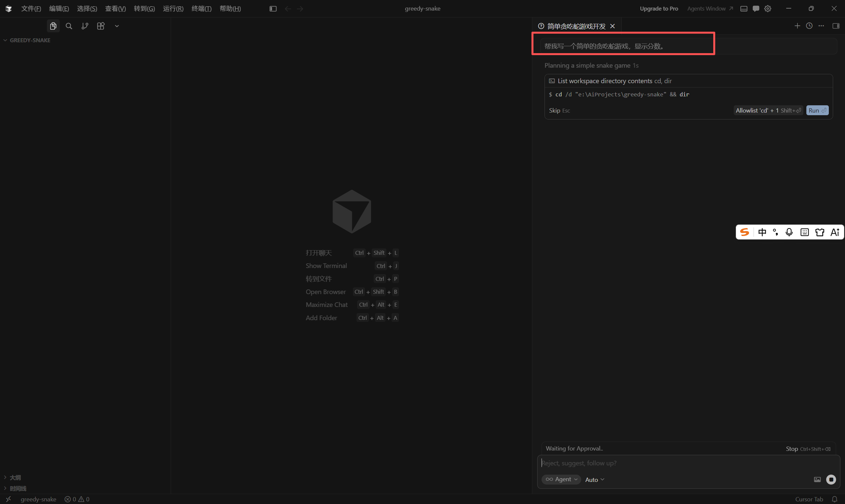Click Sogou input method S logo
This screenshot has width=845, height=504.
point(744,232)
